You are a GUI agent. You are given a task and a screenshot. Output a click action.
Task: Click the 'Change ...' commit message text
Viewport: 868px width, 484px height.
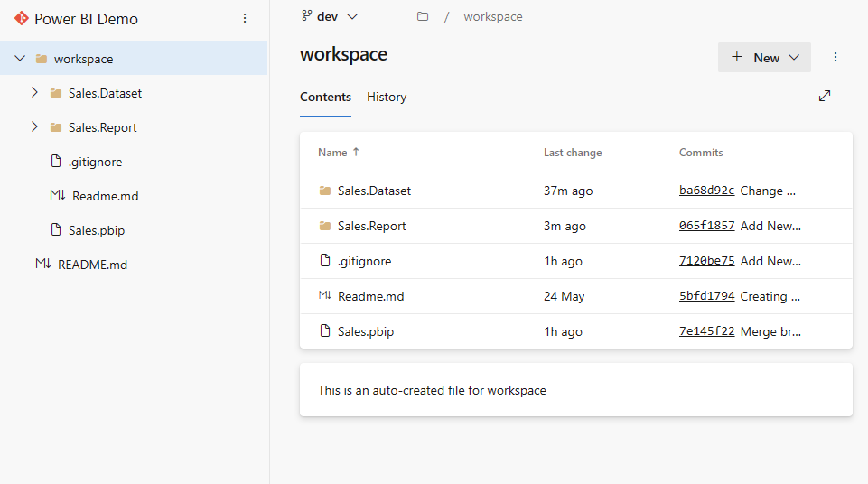point(768,191)
